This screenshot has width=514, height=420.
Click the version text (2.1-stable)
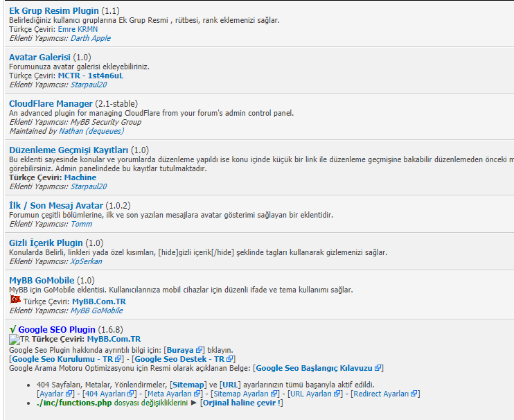point(116,104)
